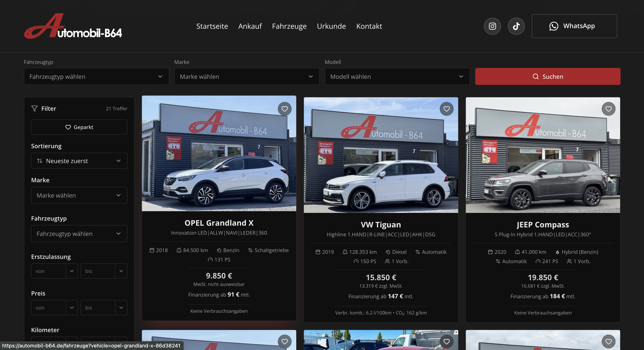
Task: Favorite the JEEP Compass listing
Action: pos(608,109)
